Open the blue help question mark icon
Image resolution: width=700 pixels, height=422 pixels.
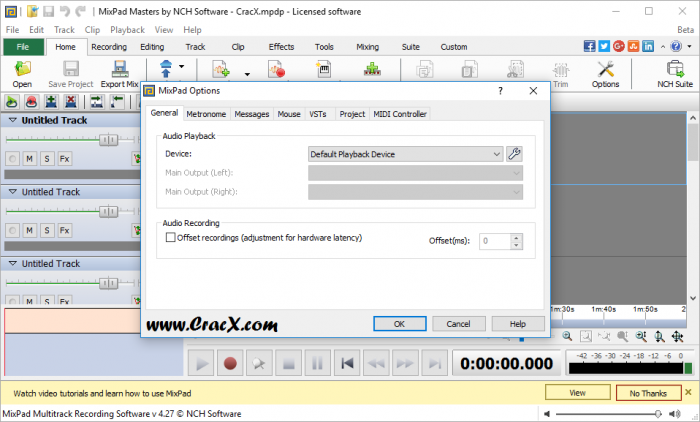[676, 46]
